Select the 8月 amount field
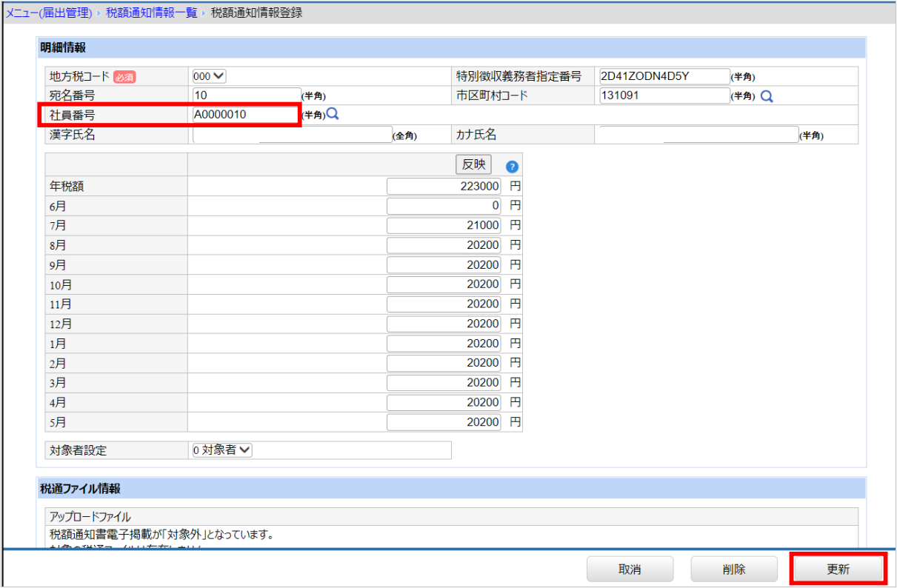Image resolution: width=897 pixels, height=588 pixels. [x=444, y=245]
